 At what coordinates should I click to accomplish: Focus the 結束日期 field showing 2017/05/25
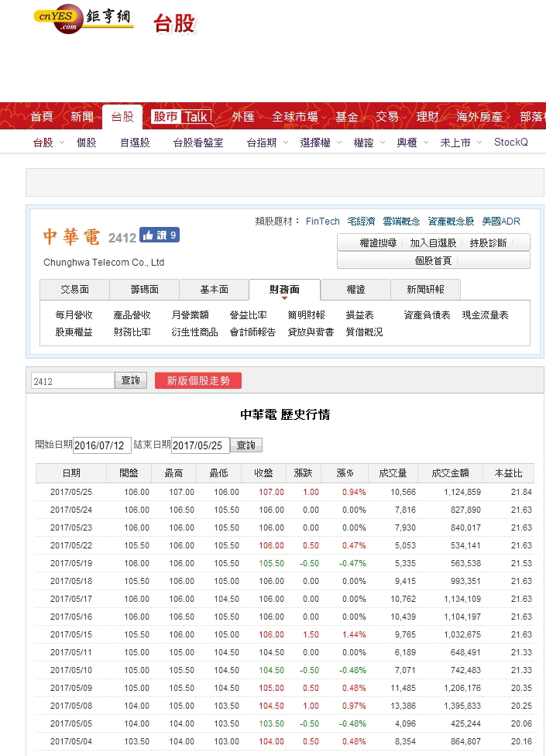coord(201,445)
